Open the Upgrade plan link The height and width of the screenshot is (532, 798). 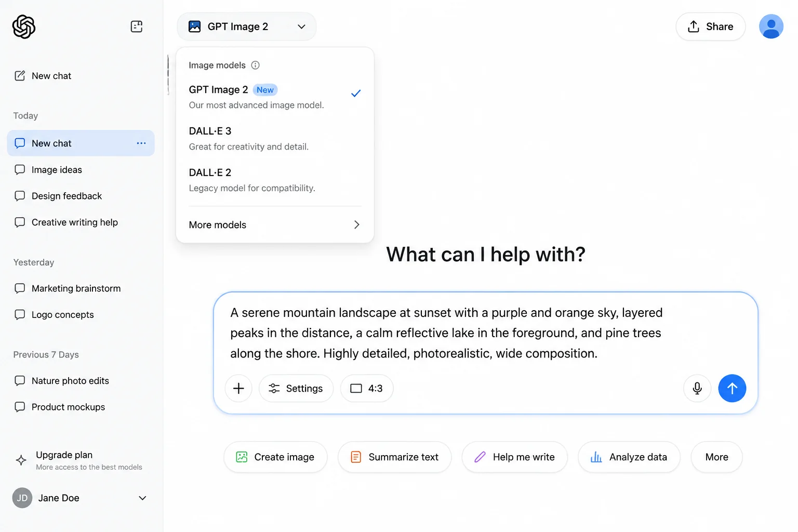(81, 460)
